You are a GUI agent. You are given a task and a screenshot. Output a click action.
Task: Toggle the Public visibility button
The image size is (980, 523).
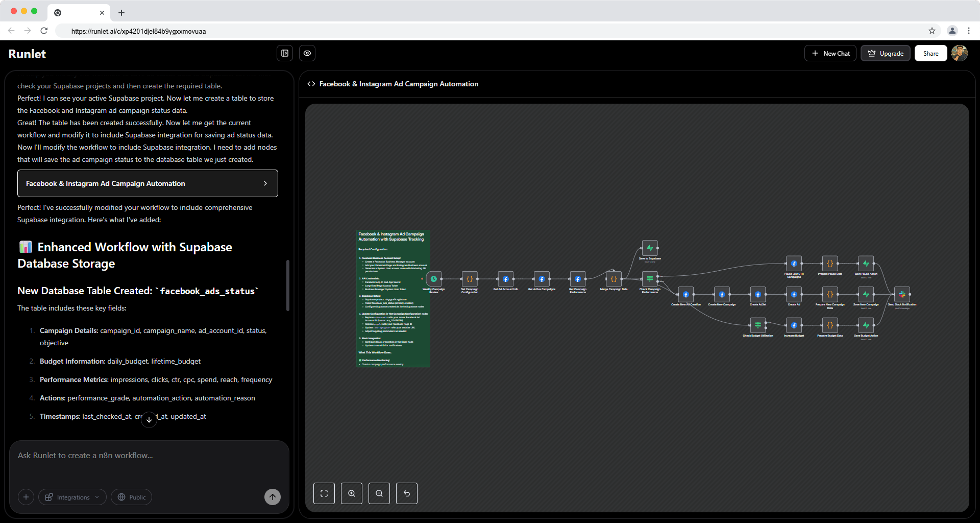point(131,497)
